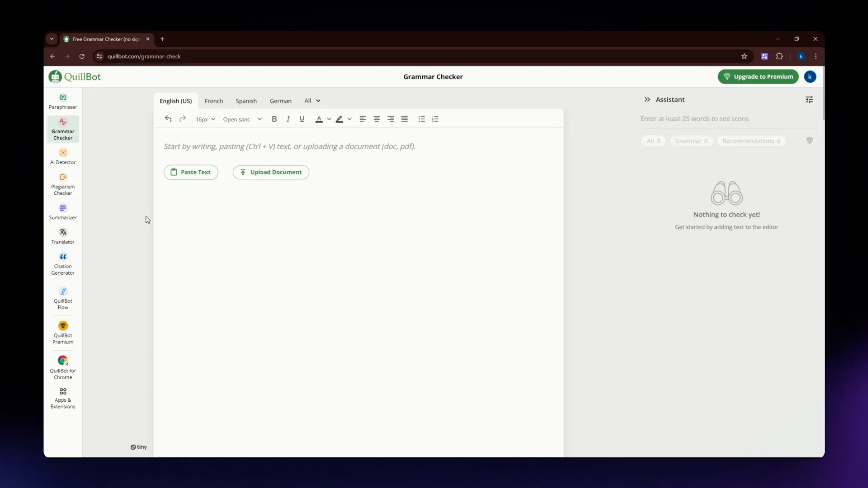Click the Paste Text button

pyautogui.click(x=191, y=172)
